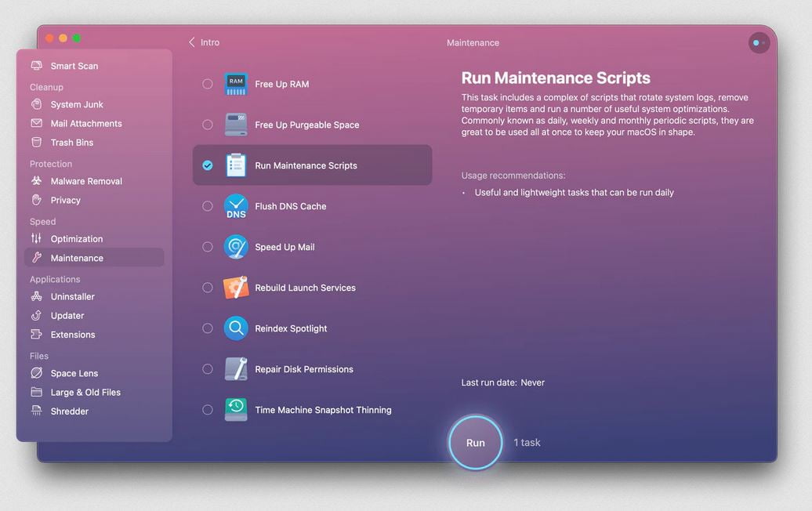
Task: Click the Reindex Spotlight magnifier icon
Action: 236,328
